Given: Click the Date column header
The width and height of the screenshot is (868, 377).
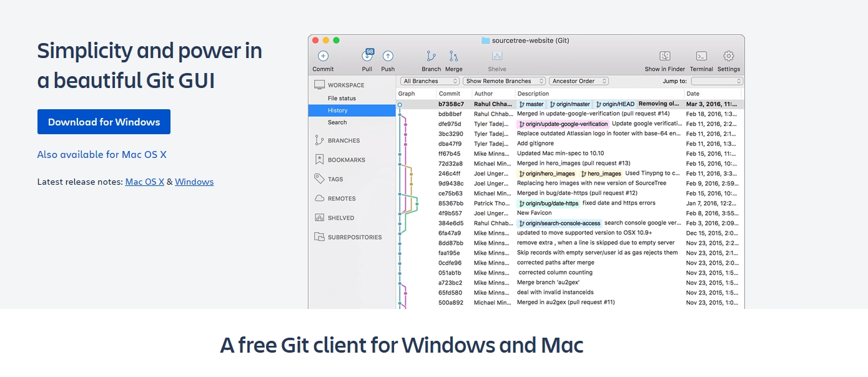Looking at the screenshot, I should [693, 94].
